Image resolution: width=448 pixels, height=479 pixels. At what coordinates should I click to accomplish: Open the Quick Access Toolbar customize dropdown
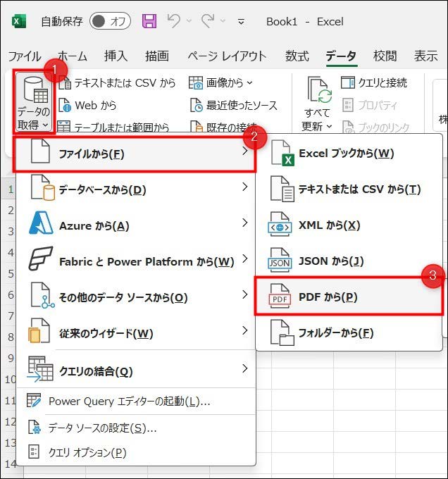pos(241,22)
